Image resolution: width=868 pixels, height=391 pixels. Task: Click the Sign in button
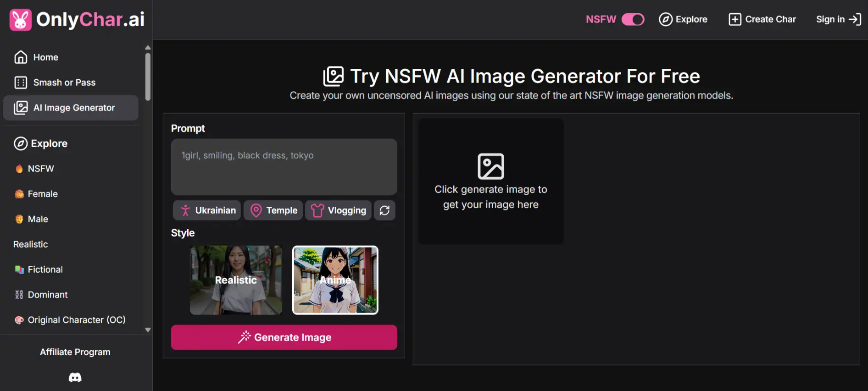tap(839, 19)
